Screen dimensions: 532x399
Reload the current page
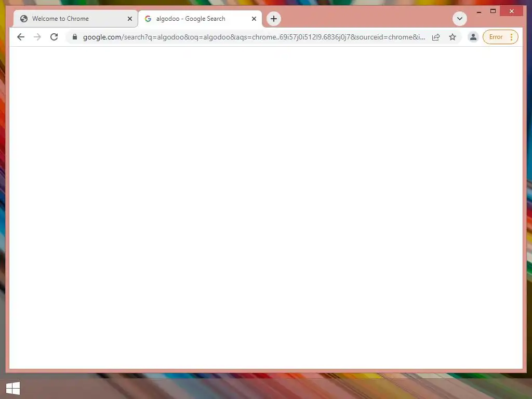point(54,37)
